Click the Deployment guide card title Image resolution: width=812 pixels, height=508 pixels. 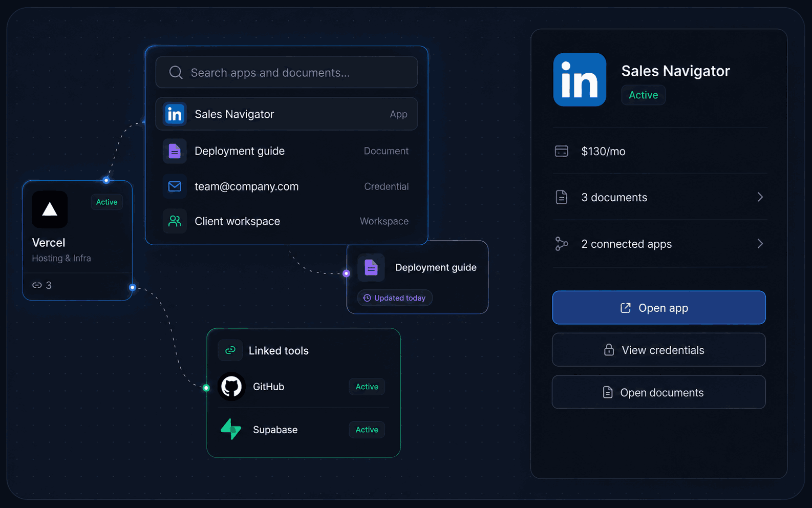click(x=436, y=267)
